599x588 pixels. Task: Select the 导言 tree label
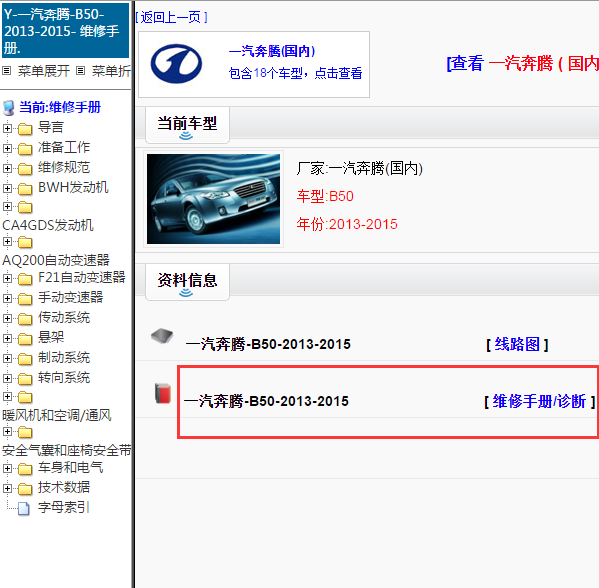pyautogui.click(x=50, y=127)
